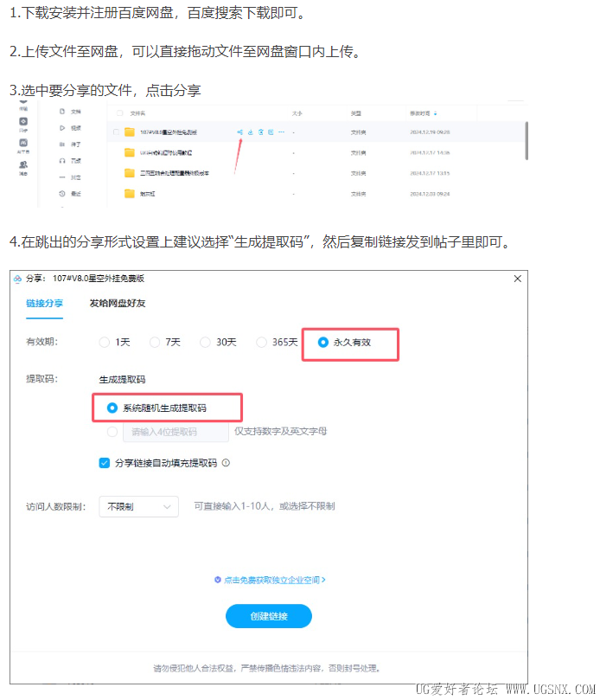Select the 文档 category in the file type list
Image resolution: width=600 pixels, height=700 pixels.
point(71,112)
